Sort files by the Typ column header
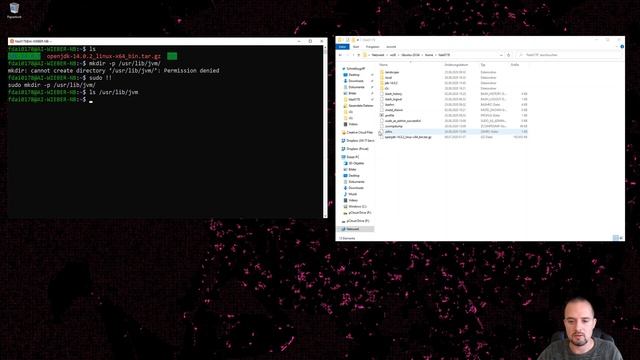 tap(483, 65)
